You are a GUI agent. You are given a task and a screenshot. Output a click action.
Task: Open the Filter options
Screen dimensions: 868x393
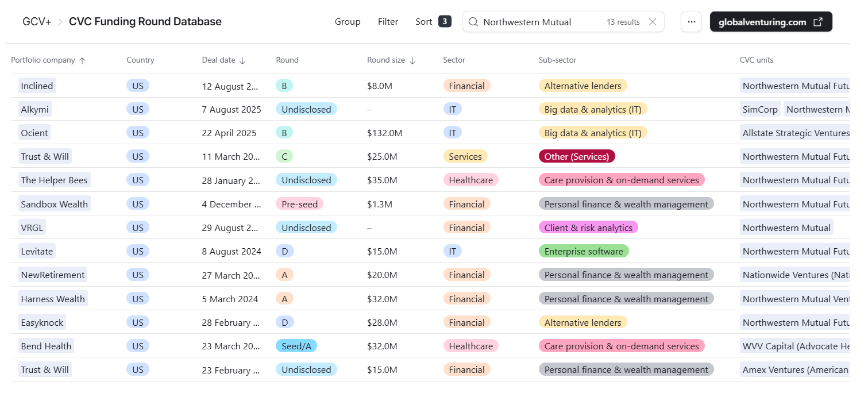point(388,22)
